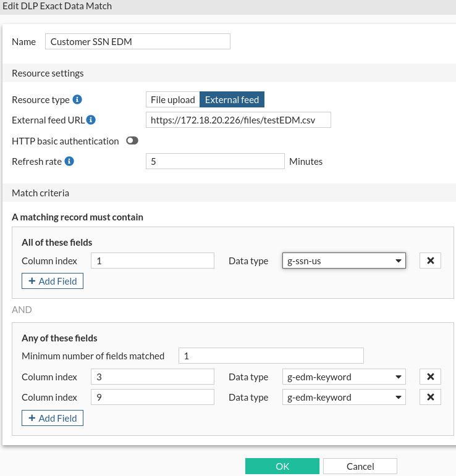Remove the column index 3 field
This screenshot has height=476, width=456.
coord(430,377)
